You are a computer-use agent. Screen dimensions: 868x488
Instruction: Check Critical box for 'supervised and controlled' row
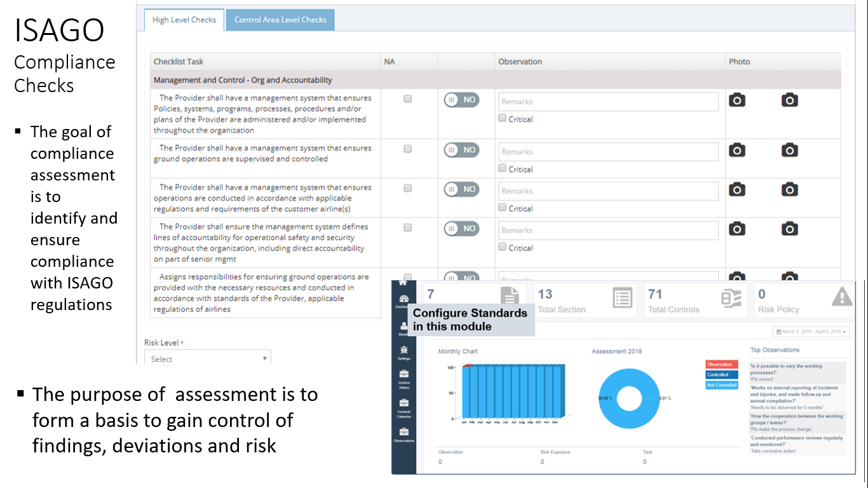point(503,168)
